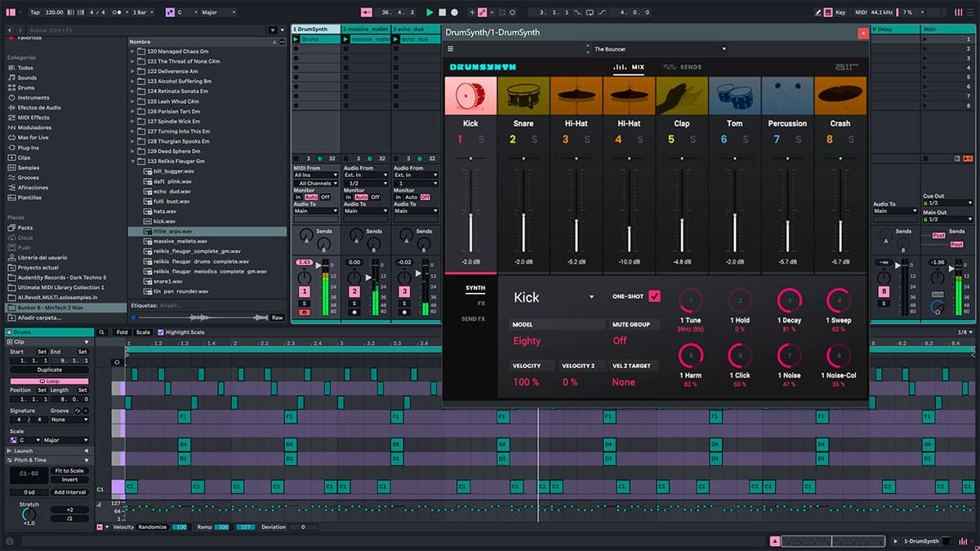Click the Fit to Scale button
The width and height of the screenshot is (980, 551).
click(69, 471)
